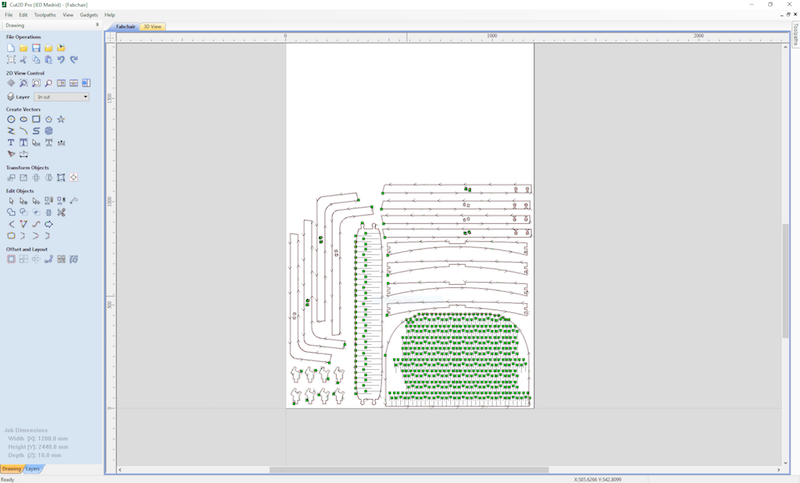Switch to the Layers tab at panel bottom

(32, 469)
